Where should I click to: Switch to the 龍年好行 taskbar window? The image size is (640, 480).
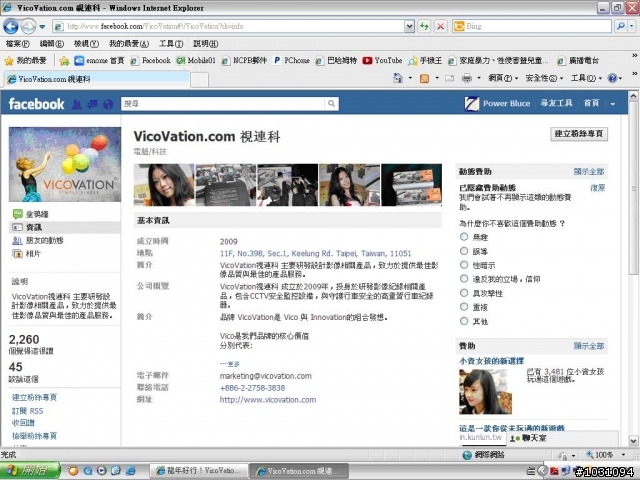(199, 471)
